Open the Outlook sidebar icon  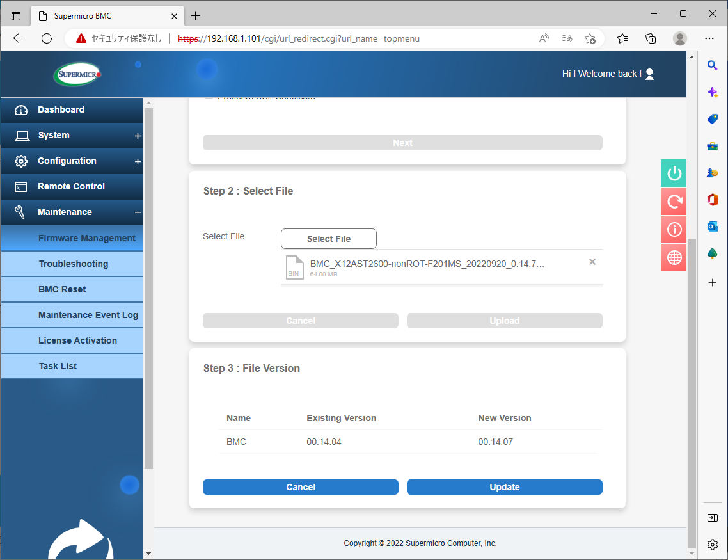tap(712, 227)
